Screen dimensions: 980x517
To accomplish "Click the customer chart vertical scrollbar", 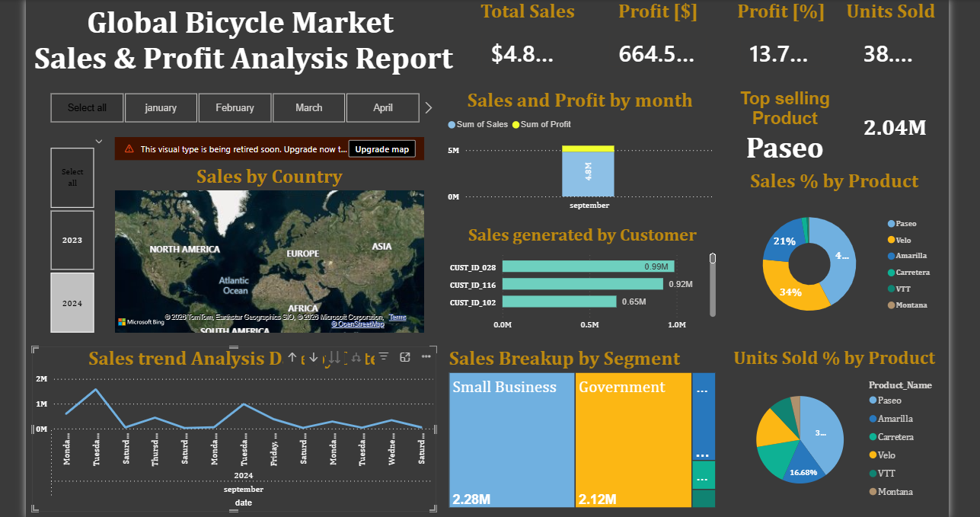I will point(713,284).
